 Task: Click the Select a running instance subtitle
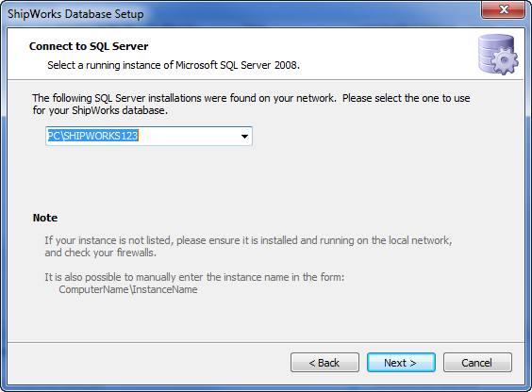click(174, 65)
